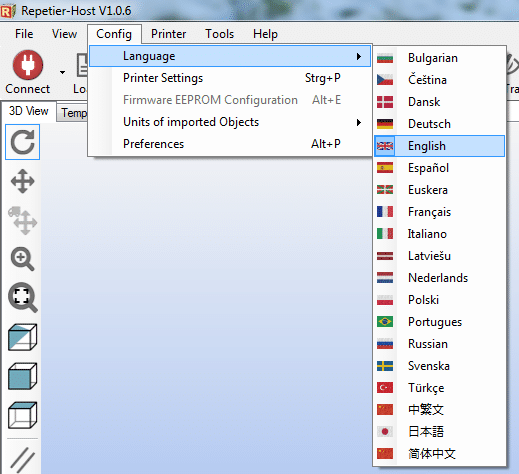The height and width of the screenshot is (474, 519).
Task: Choose Français language
Action: click(x=439, y=212)
